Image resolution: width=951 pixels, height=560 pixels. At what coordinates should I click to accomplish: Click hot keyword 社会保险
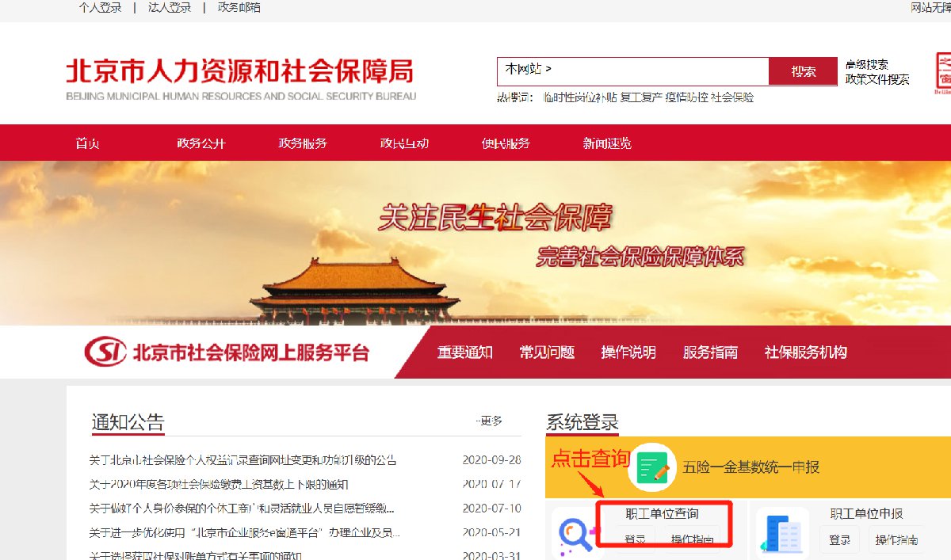[732, 97]
